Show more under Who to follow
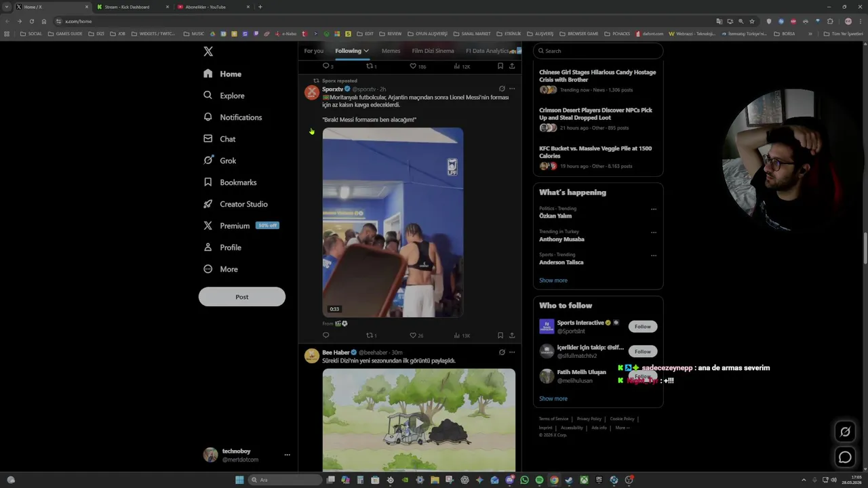This screenshot has width=868, height=488. pyautogui.click(x=553, y=399)
